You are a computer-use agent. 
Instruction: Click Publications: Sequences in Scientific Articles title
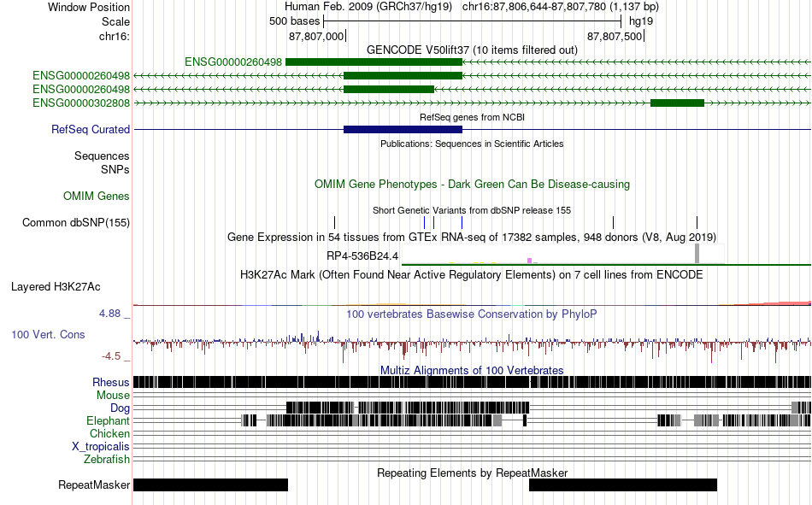point(473,144)
